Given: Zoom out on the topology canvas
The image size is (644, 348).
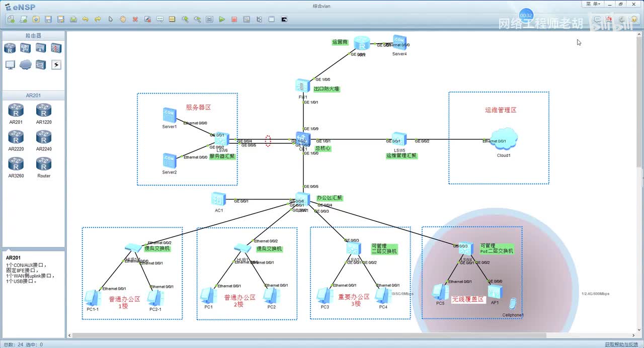Looking at the screenshot, I should 197,19.
